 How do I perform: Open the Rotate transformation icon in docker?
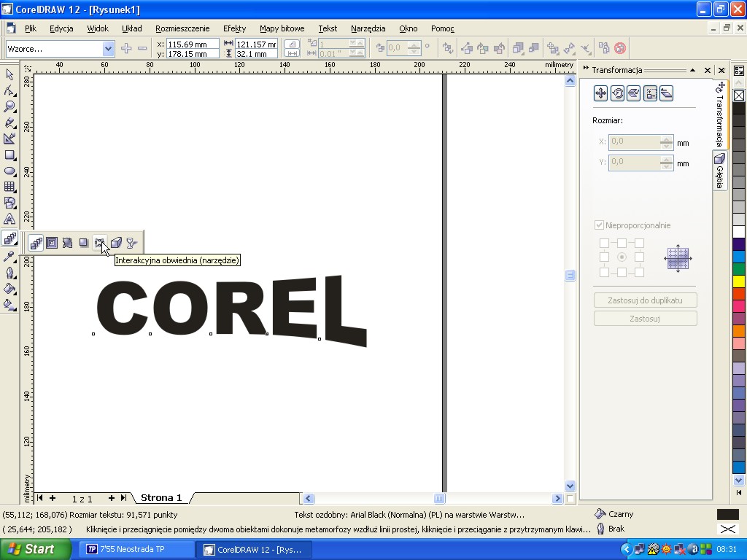tap(617, 93)
